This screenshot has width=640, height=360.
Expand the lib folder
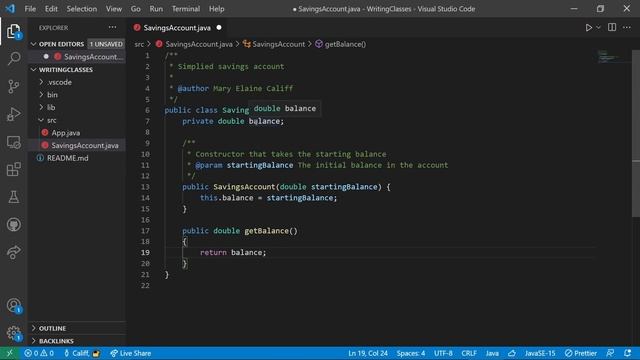click(51, 107)
